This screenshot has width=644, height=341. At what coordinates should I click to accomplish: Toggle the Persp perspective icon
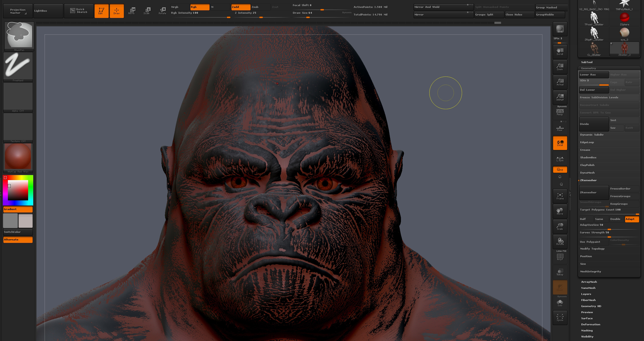point(560,112)
